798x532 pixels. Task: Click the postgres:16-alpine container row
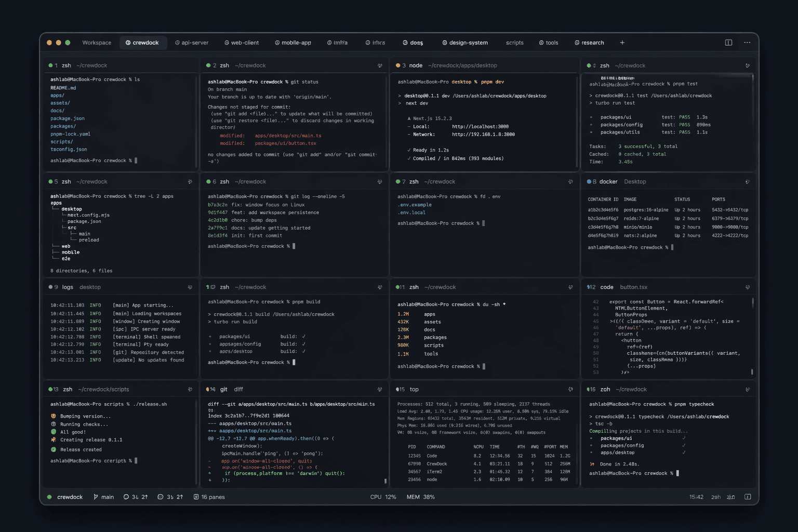click(668, 210)
